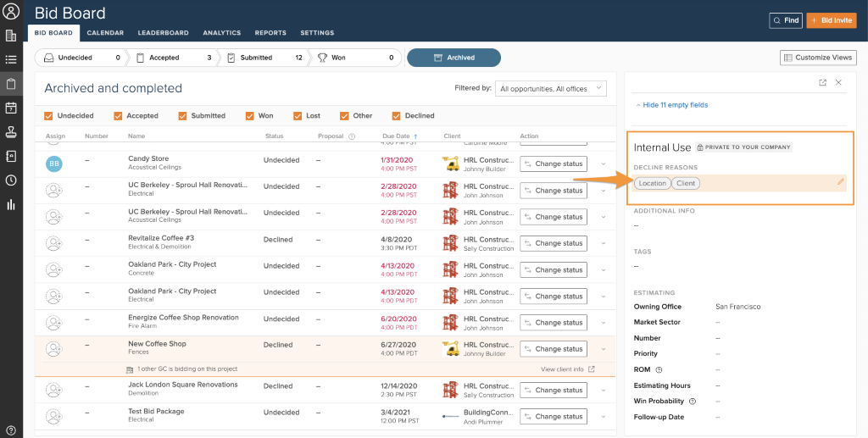Click the help question mark icon
This screenshot has height=438, width=868.
pyautogui.click(x=11, y=430)
